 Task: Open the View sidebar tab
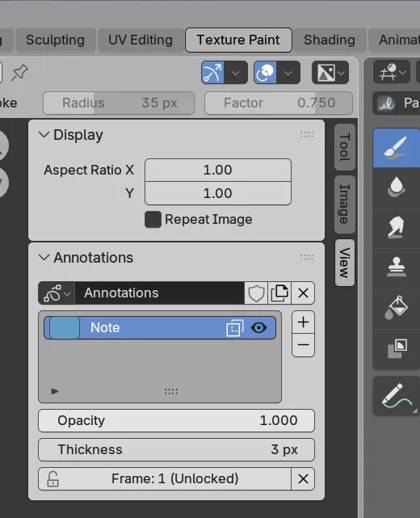(345, 263)
